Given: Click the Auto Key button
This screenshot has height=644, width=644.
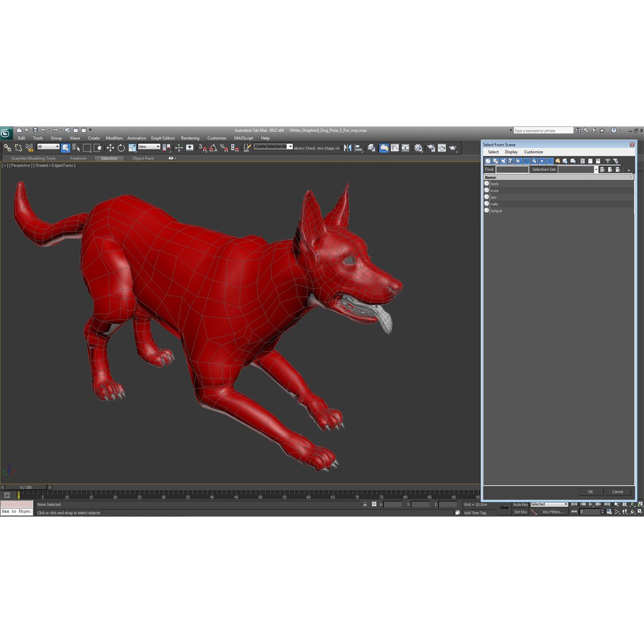Looking at the screenshot, I should (520, 504).
